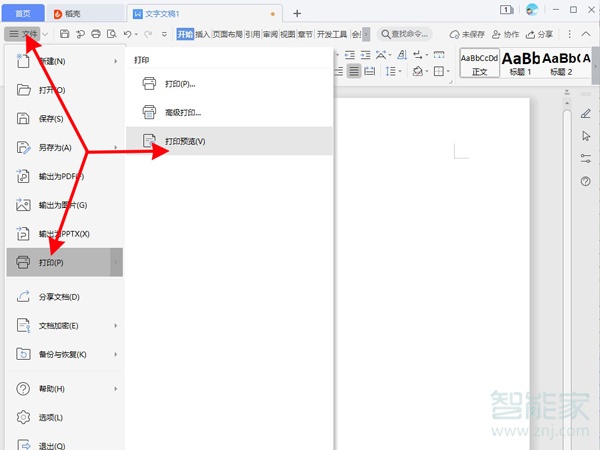Image resolution: width=600 pixels, height=450 pixels.
Task: Switch to the 视图 ribbon tab
Action: 288,34
